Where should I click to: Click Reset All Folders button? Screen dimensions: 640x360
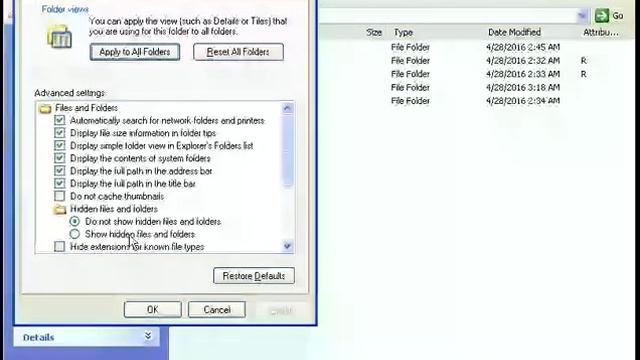238,52
